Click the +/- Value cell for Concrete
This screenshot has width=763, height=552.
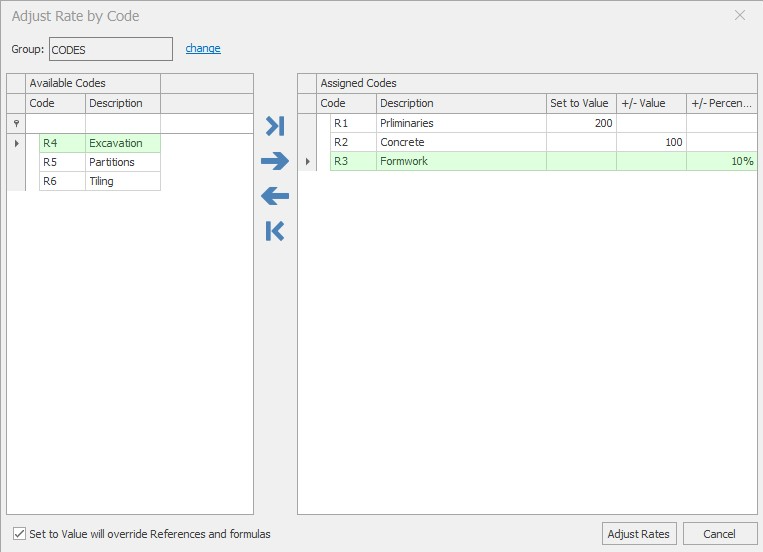click(x=651, y=142)
